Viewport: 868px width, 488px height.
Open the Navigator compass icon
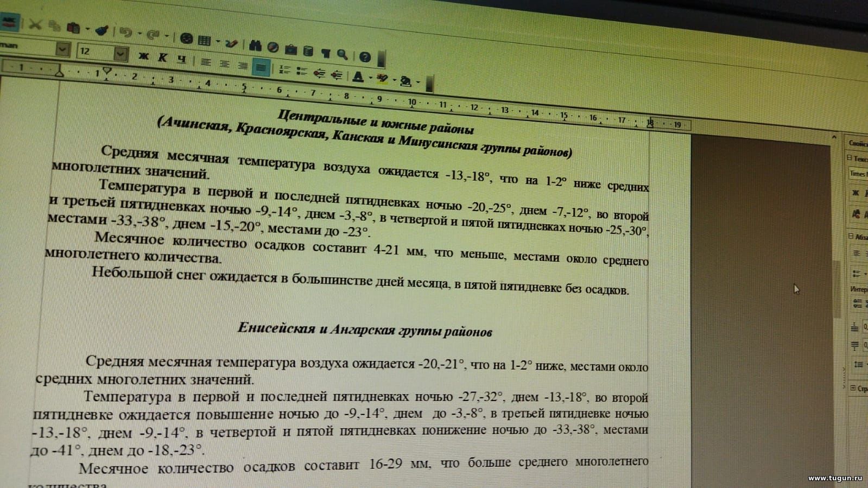coord(273,47)
